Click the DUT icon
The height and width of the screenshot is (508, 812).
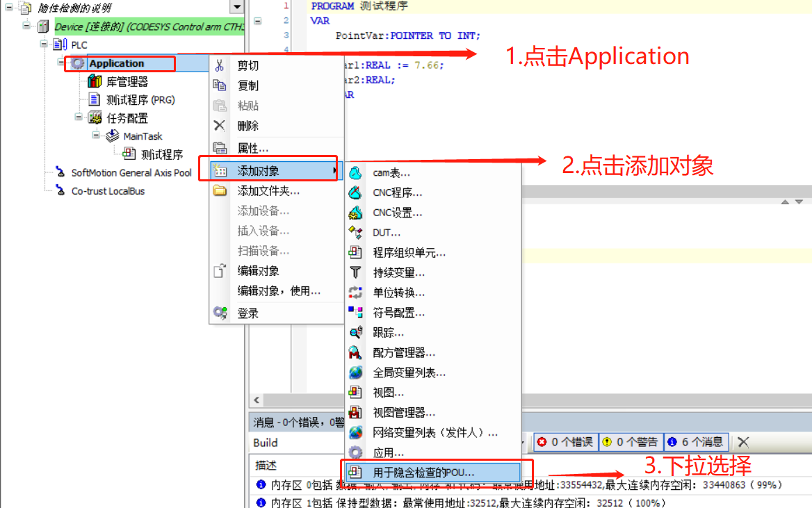click(x=355, y=233)
